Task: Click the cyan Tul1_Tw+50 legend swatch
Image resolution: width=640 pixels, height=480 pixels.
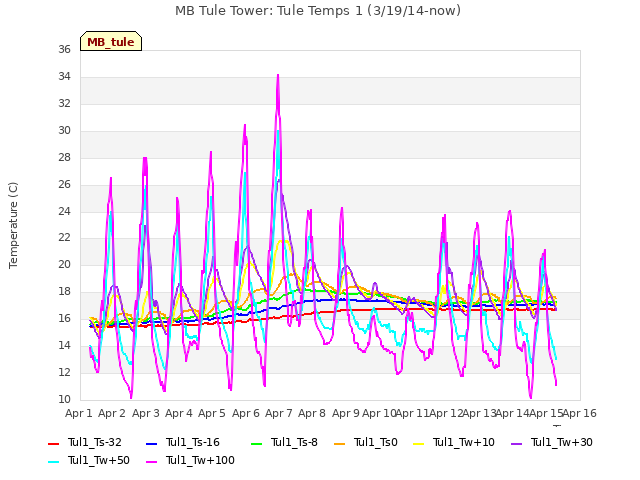Action: pos(53,461)
